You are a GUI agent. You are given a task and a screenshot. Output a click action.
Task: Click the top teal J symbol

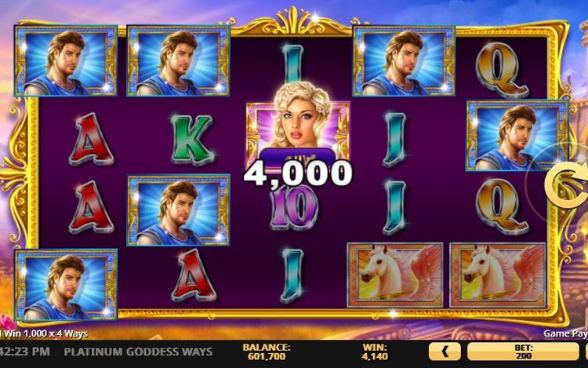tap(293, 62)
